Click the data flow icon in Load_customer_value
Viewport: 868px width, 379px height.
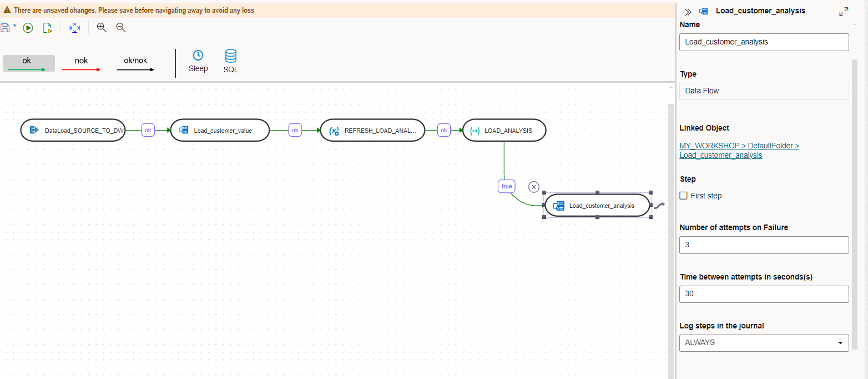pyautogui.click(x=183, y=131)
